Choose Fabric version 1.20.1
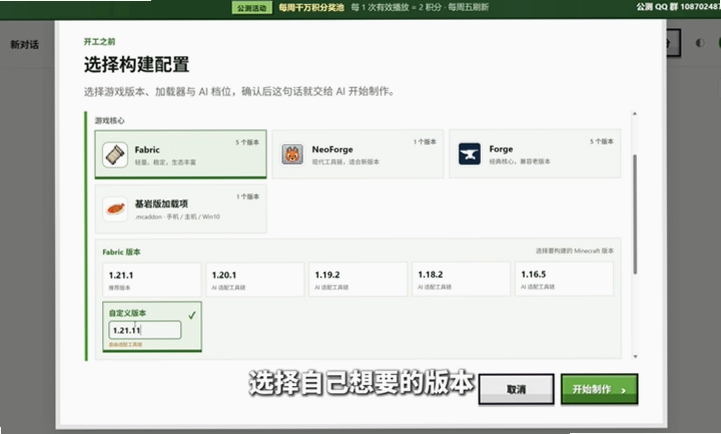 coord(255,280)
